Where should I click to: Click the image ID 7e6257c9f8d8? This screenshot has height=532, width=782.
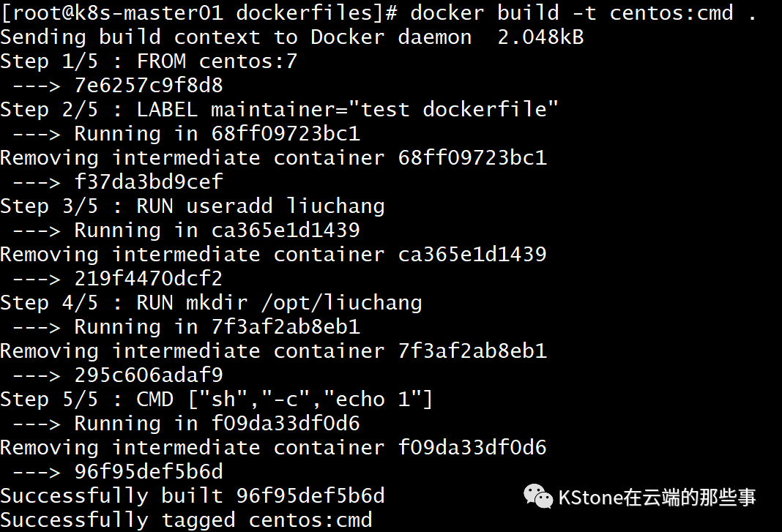149,86
